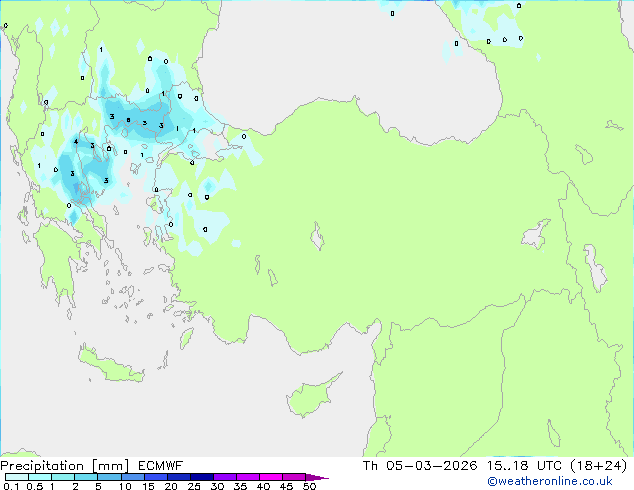The width and height of the screenshot is (634, 490).
Task: Click the "[mm]" unit label
Action: click(110, 466)
